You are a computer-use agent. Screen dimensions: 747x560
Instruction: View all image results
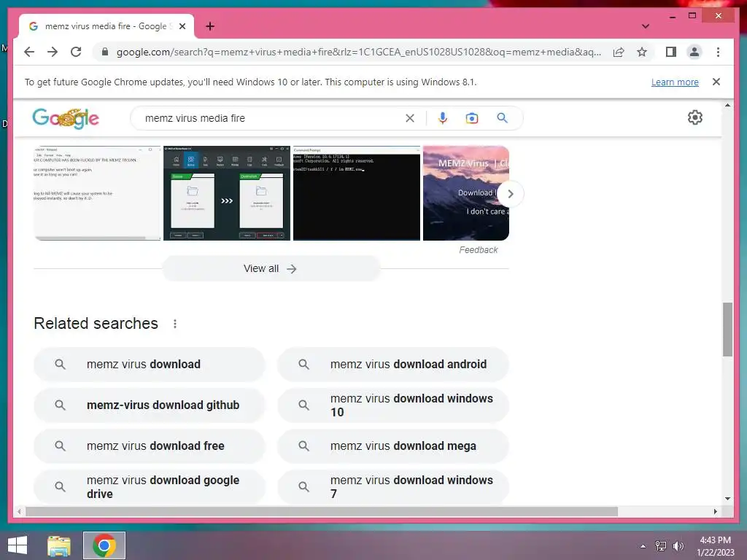pyautogui.click(x=271, y=268)
